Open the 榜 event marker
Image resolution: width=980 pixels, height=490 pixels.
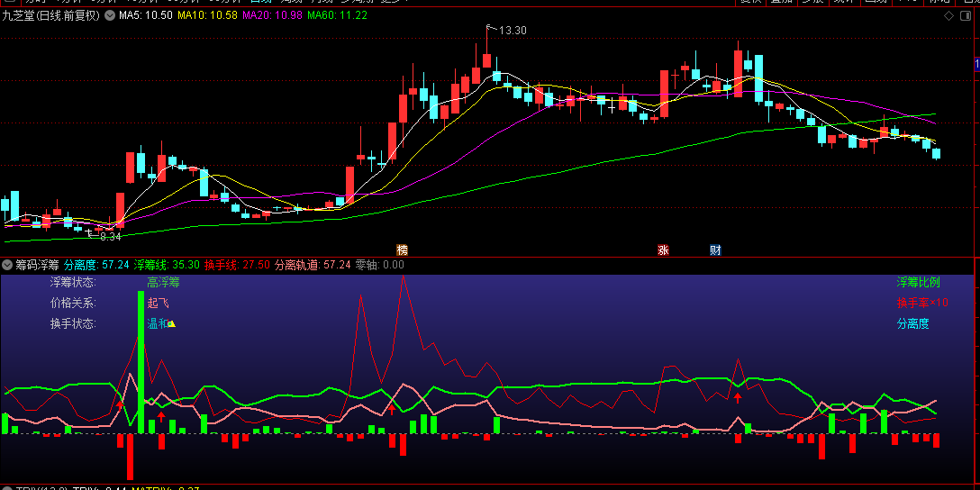[x=402, y=250]
